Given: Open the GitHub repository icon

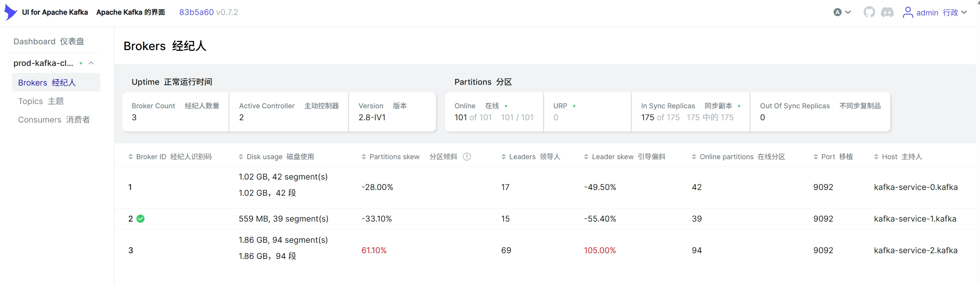Looking at the screenshot, I should click(869, 12).
